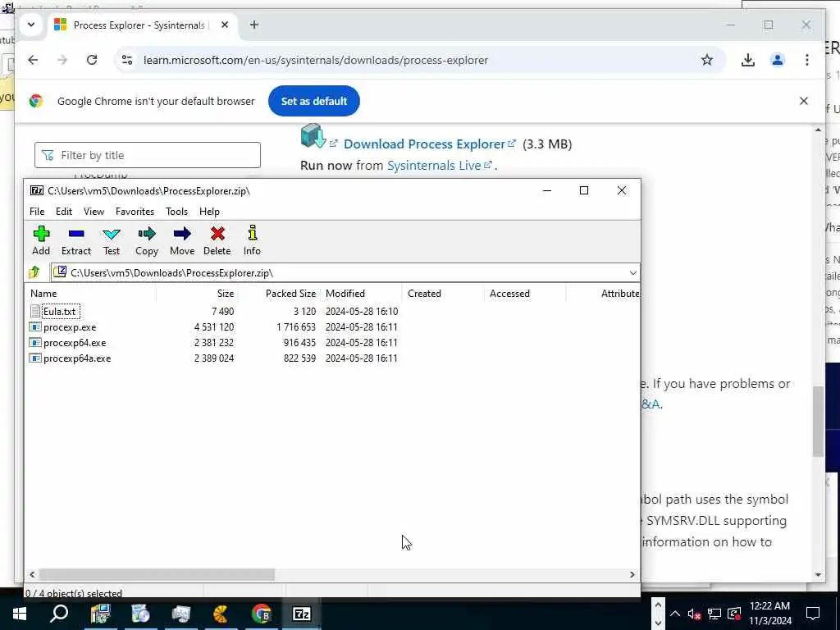
Task: Click Set as default button
Action: tap(314, 101)
